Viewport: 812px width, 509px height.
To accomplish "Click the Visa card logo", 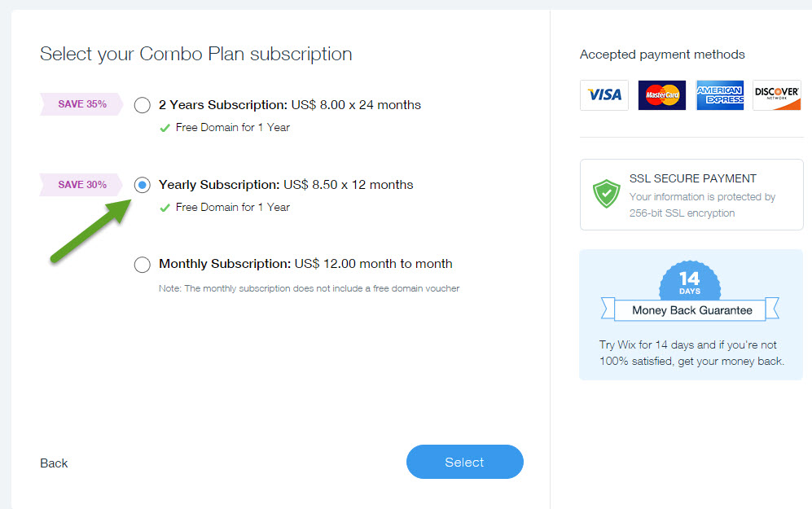I will click(604, 95).
